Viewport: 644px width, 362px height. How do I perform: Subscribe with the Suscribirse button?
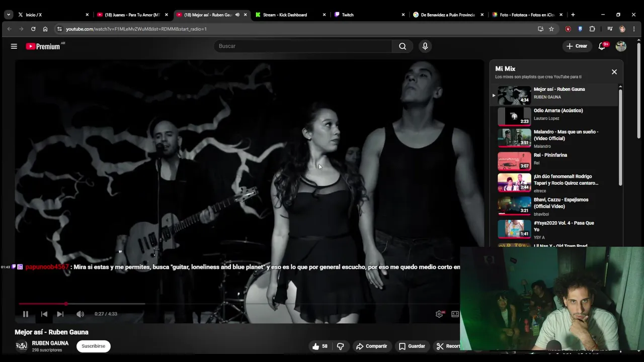(x=94, y=346)
